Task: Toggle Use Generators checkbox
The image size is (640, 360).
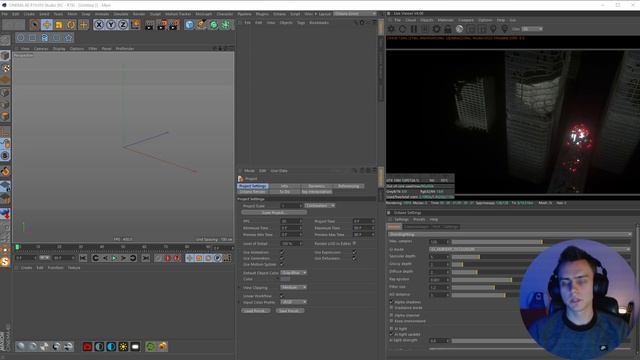Action: coord(282,258)
